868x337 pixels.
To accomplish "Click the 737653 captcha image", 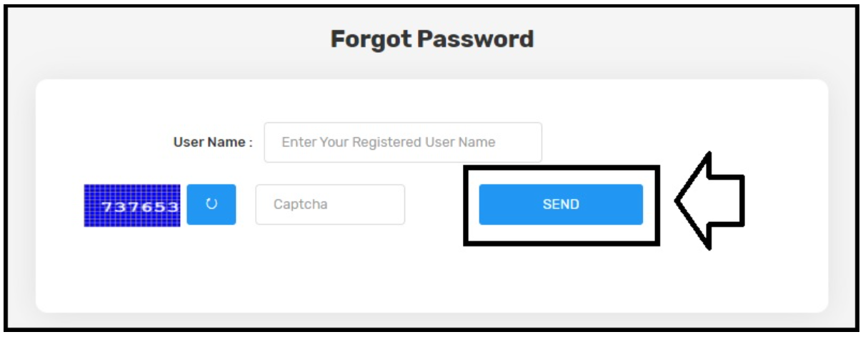I will pos(132,206).
